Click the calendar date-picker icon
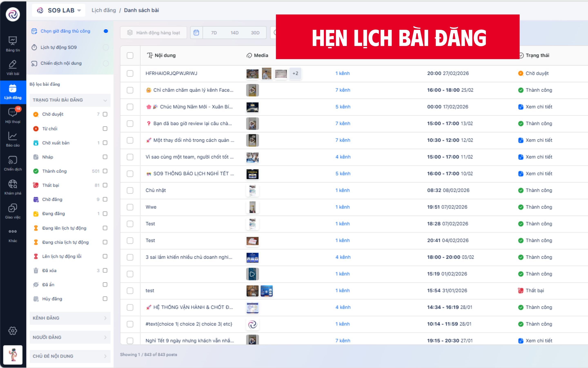The width and height of the screenshot is (588, 368). (196, 33)
